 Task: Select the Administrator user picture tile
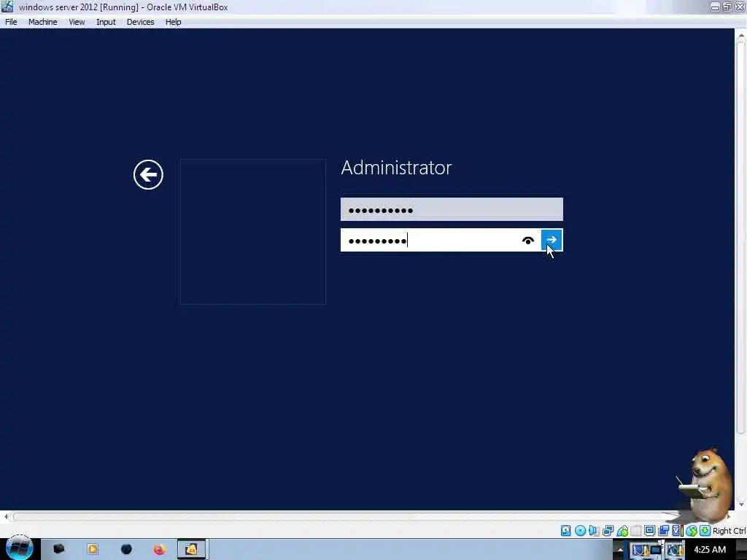click(253, 231)
